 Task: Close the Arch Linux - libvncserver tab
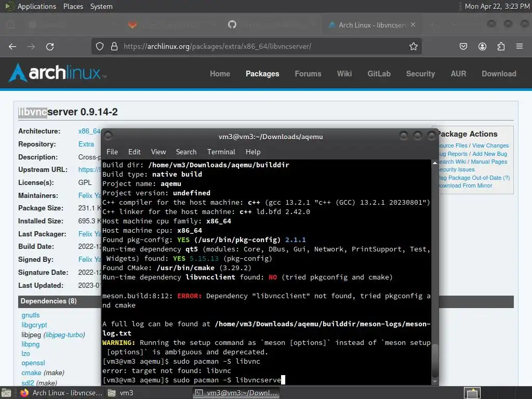click(x=413, y=25)
